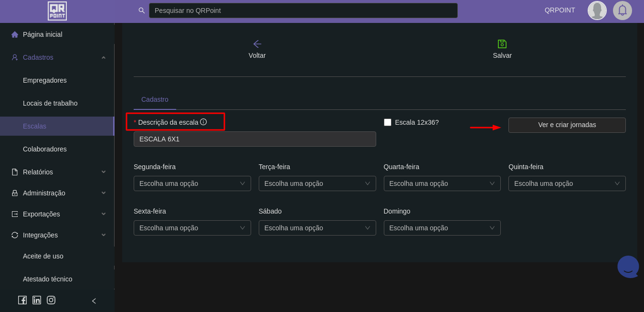This screenshot has width=644, height=312.
Task: Open the Facebook icon in sidebar footer
Action: tap(22, 300)
